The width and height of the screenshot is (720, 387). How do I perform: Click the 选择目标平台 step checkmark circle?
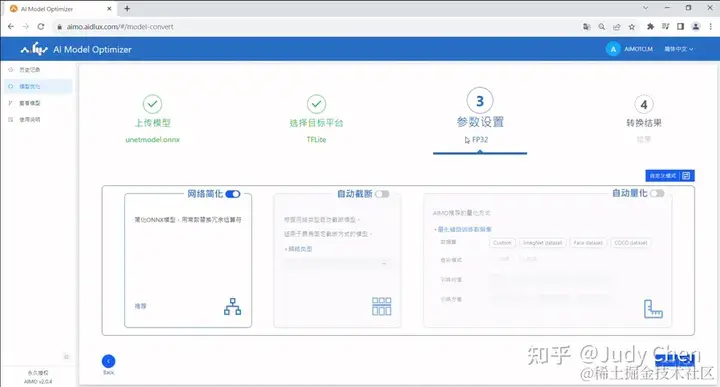316,104
